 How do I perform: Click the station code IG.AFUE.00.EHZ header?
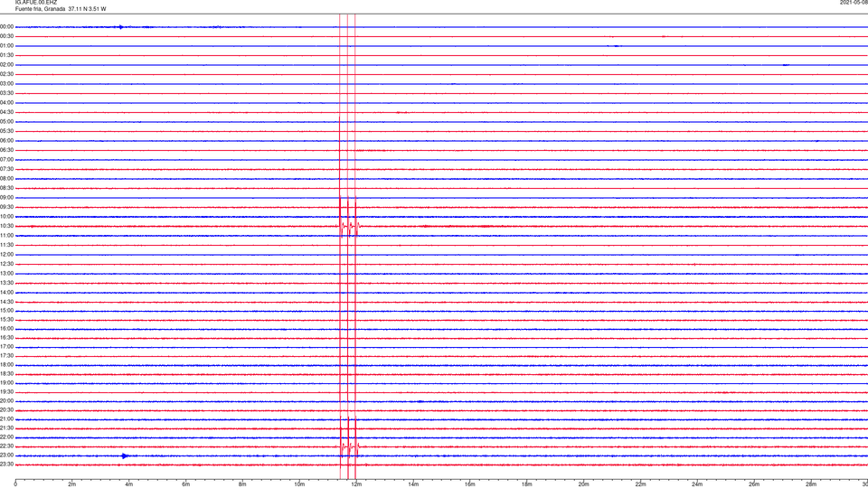(x=36, y=3)
